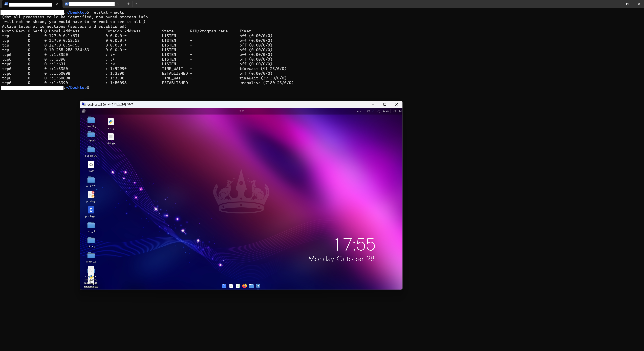Switch to the second workspace dot

pos(360,112)
